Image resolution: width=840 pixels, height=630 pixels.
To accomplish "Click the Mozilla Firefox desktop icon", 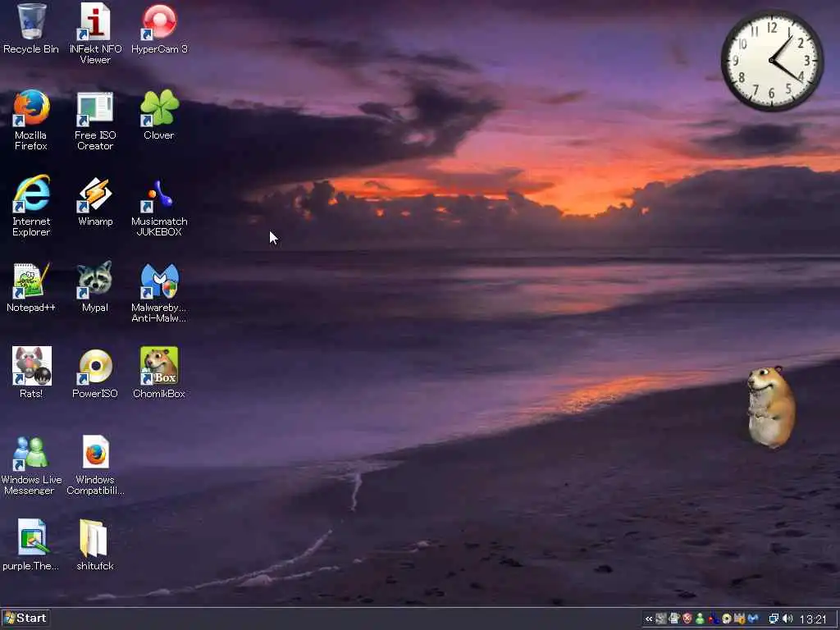I will click(31, 120).
